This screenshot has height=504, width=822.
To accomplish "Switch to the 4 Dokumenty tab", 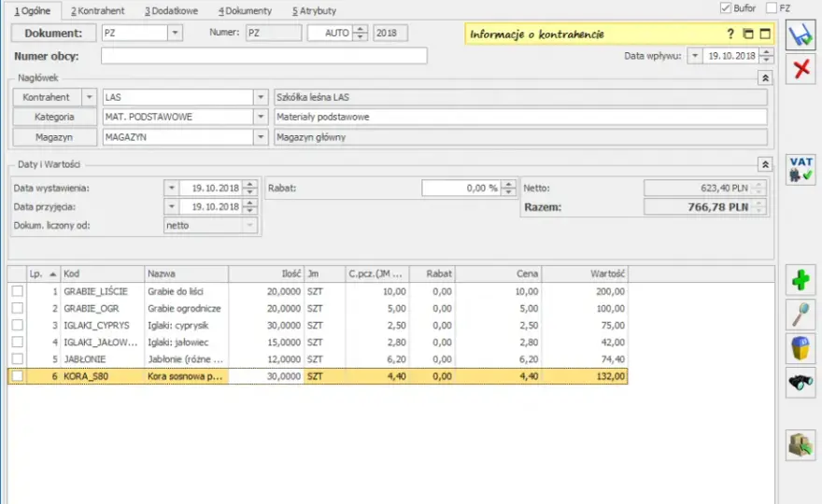I will (x=245, y=10).
